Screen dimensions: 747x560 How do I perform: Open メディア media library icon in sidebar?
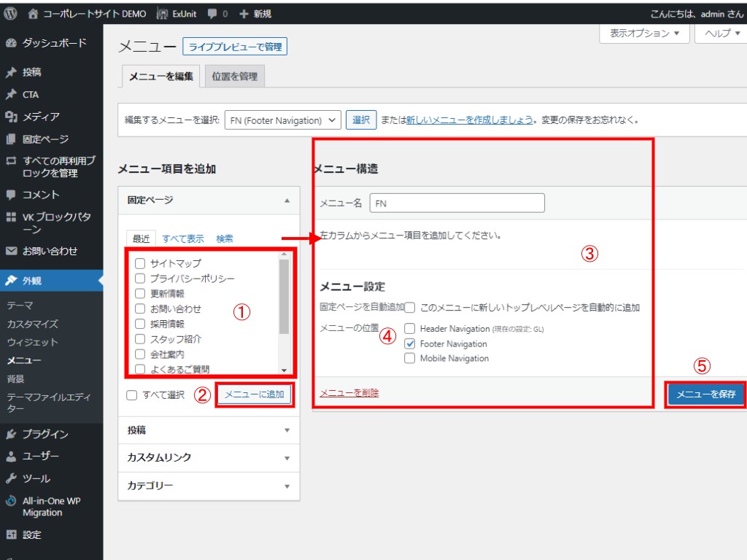click(11, 117)
